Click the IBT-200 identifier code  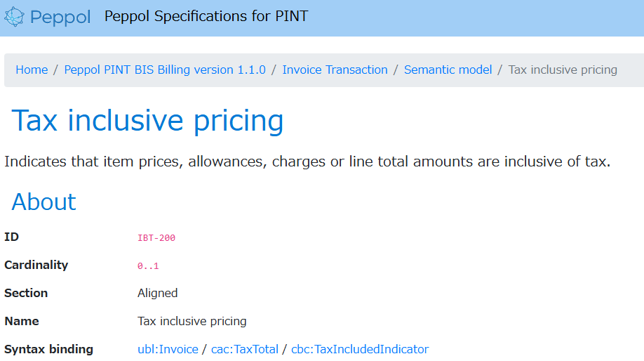pos(156,237)
